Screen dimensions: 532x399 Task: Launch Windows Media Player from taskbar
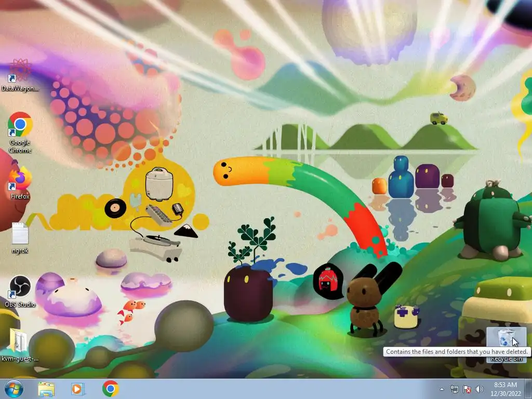[77, 389]
